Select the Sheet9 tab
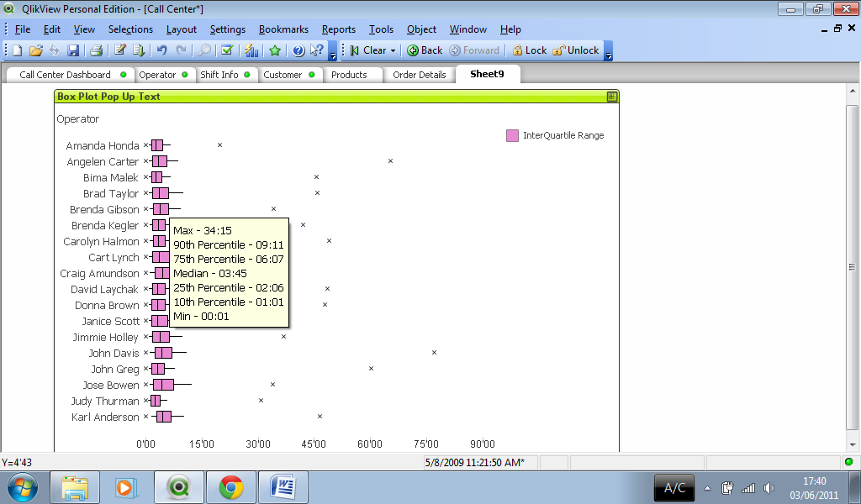The image size is (861, 504). [x=487, y=74]
